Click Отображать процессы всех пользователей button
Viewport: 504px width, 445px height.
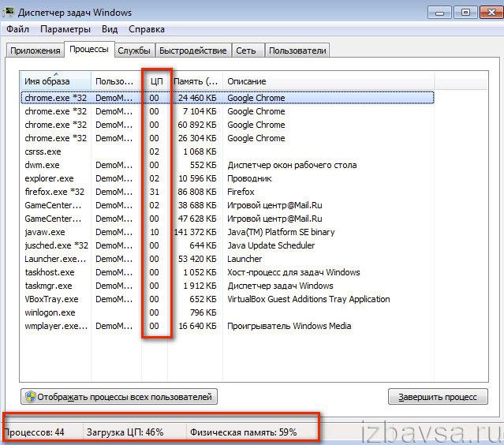(x=118, y=397)
